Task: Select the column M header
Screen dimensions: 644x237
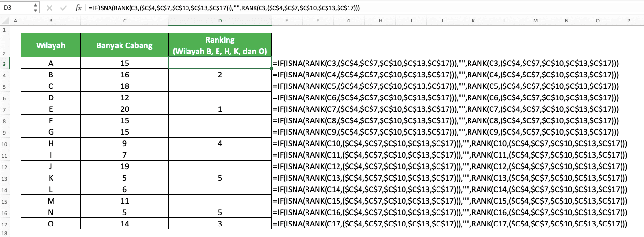Action: coord(535,21)
